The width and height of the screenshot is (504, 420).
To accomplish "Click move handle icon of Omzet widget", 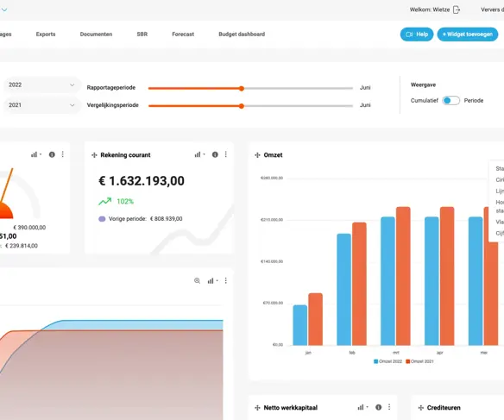I will pyautogui.click(x=257, y=155).
